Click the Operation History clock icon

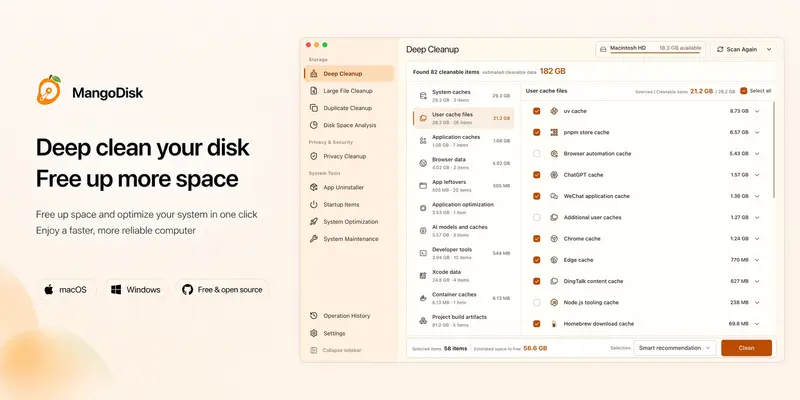pos(314,316)
